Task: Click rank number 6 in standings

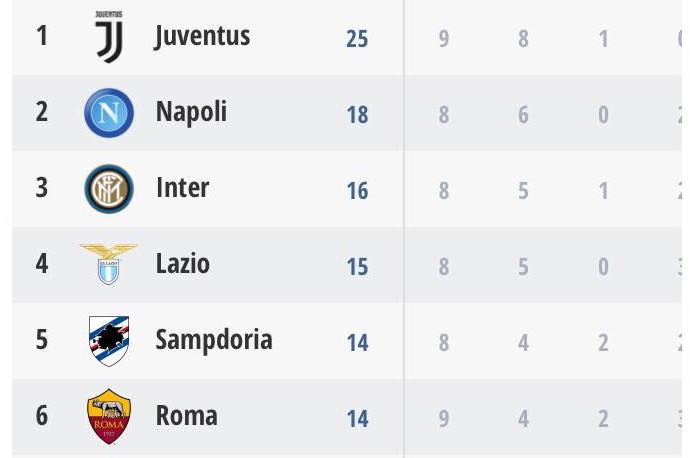Action: click(41, 416)
